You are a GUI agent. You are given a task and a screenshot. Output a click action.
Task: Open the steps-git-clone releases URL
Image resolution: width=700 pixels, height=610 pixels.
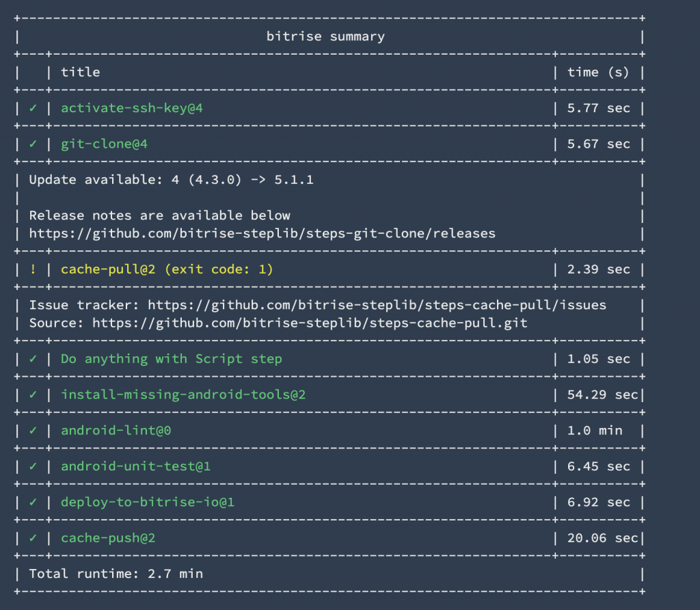(262, 233)
